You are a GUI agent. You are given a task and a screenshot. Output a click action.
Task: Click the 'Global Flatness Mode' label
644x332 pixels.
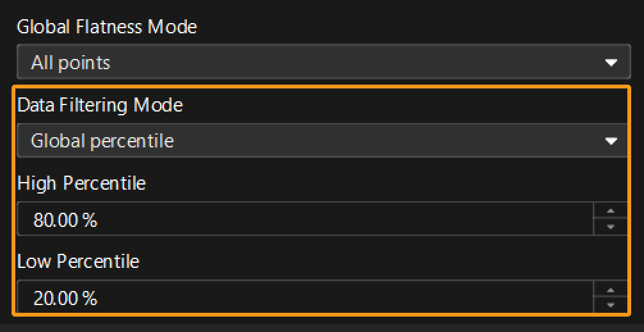107,27
